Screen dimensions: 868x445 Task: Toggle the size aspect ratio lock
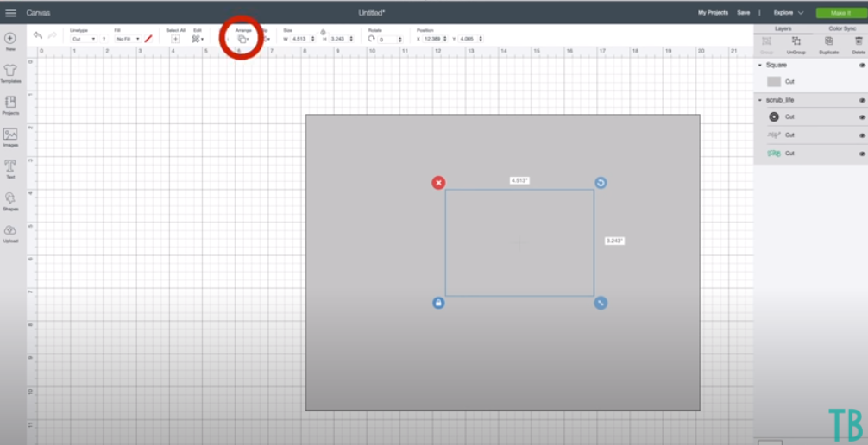coord(323,32)
